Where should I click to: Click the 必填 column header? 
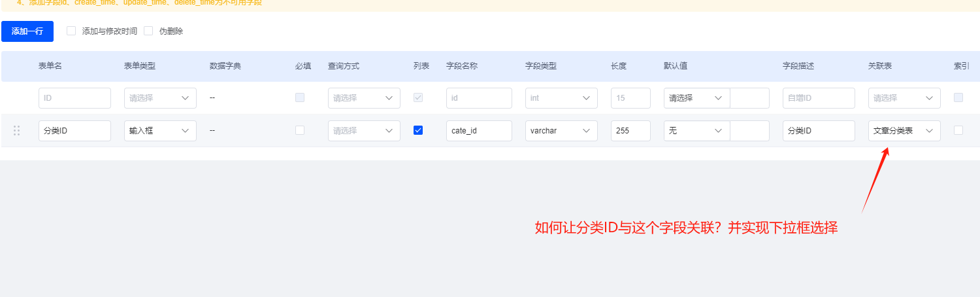pyautogui.click(x=303, y=66)
